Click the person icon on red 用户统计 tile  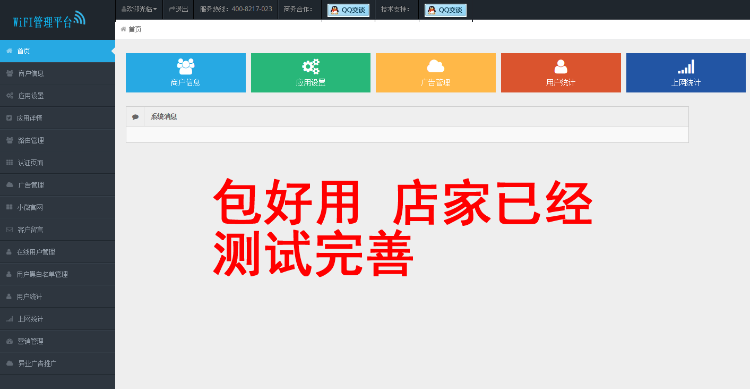pyautogui.click(x=561, y=66)
